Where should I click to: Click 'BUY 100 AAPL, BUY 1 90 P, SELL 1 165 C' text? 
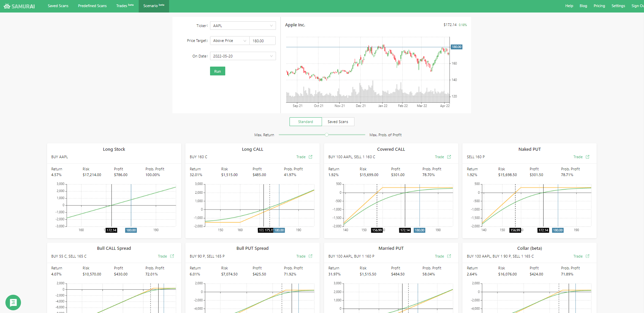click(500, 256)
